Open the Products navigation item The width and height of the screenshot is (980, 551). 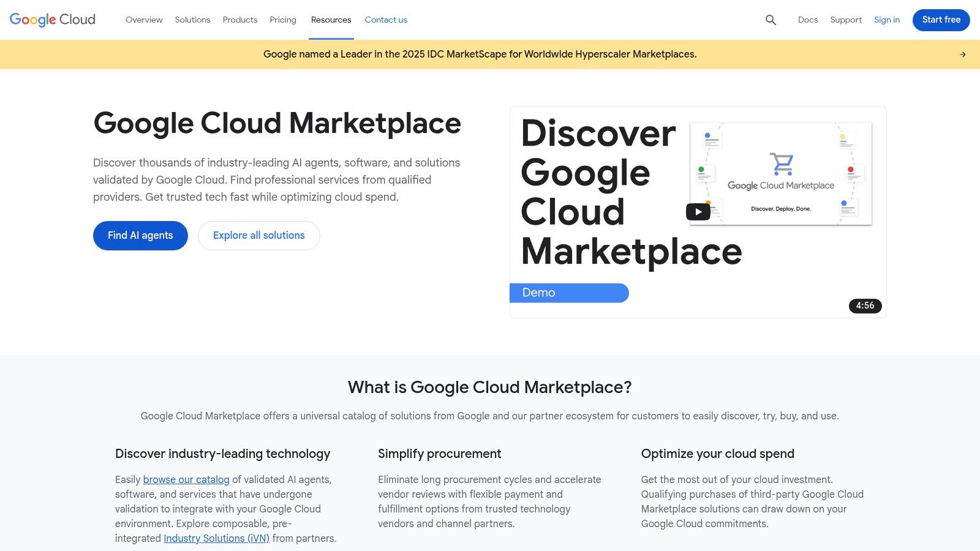click(239, 20)
